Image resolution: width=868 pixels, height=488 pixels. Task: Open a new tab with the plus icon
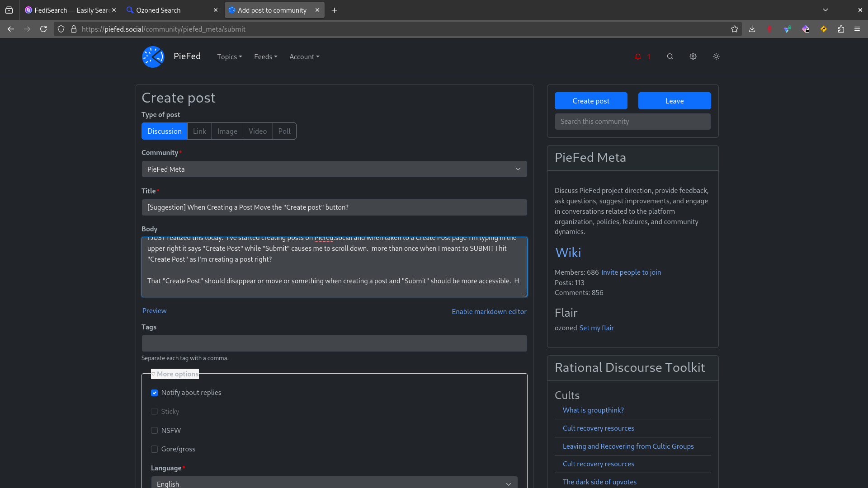[335, 10]
